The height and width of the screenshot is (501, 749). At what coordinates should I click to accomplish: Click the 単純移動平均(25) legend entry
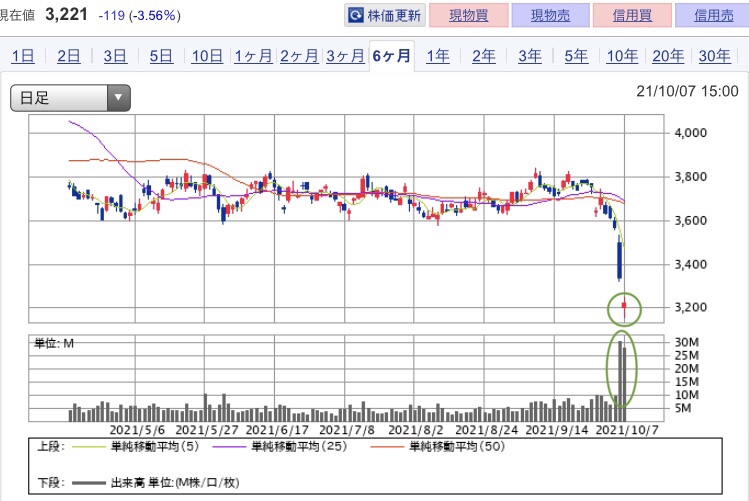279,447
